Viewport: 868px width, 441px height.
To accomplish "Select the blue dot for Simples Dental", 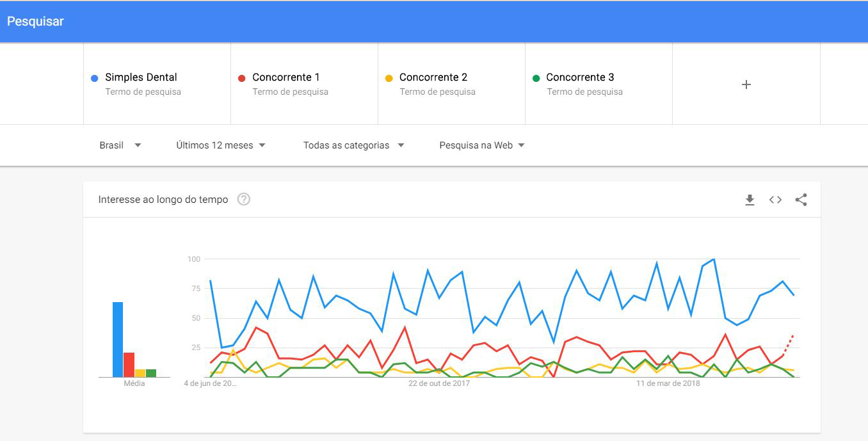I will [x=95, y=78].
